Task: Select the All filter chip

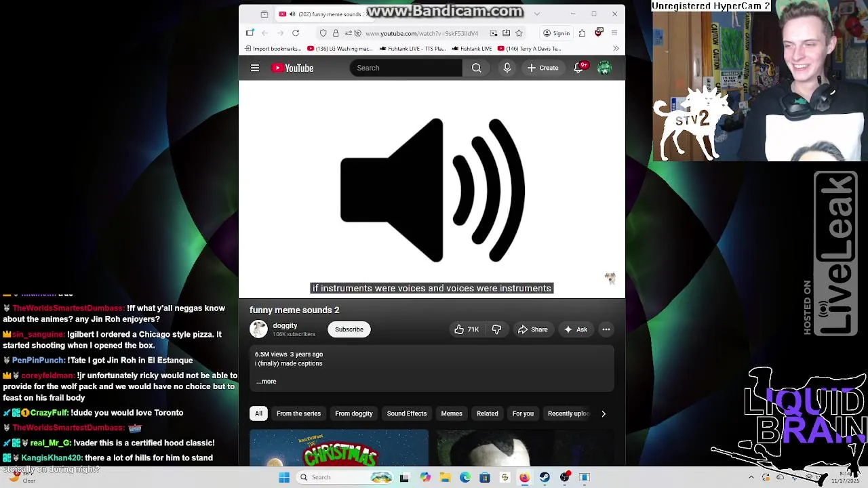Action: click(x=258, y=413)
